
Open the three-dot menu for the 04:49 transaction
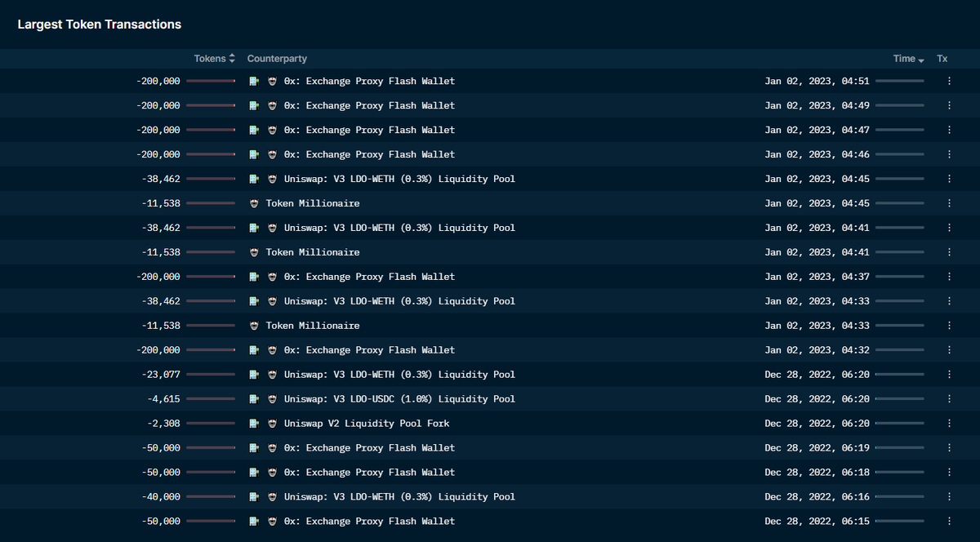pyautogui.click(x=949, y=105)
